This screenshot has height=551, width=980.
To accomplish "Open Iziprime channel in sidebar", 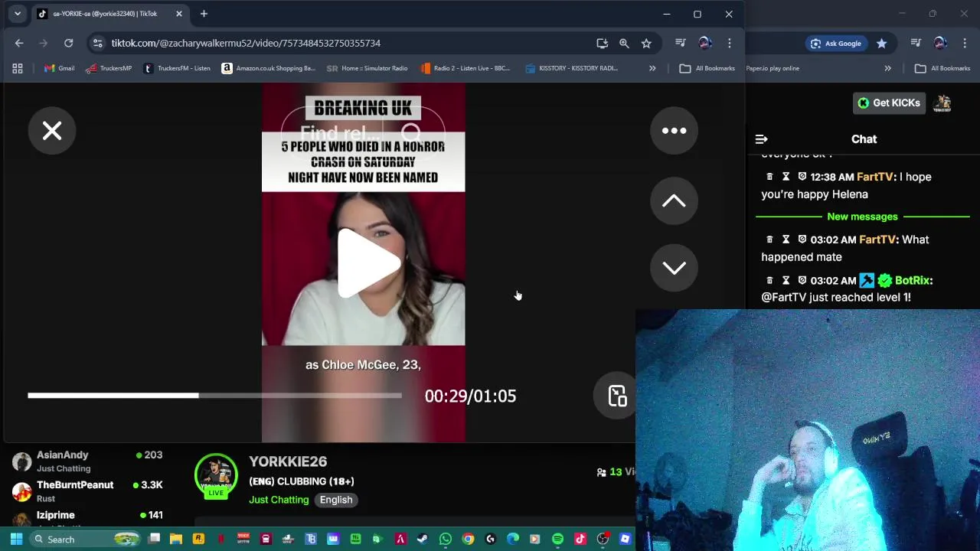I will 88,517.
